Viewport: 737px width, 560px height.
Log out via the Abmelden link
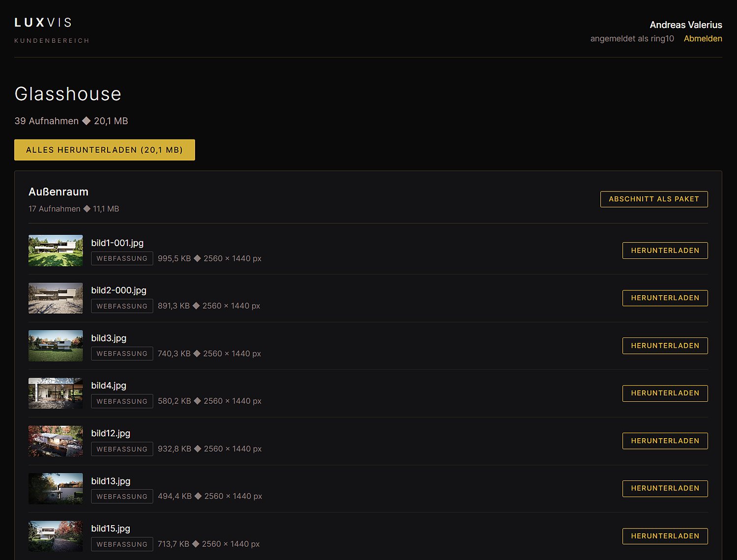(703, 38)
